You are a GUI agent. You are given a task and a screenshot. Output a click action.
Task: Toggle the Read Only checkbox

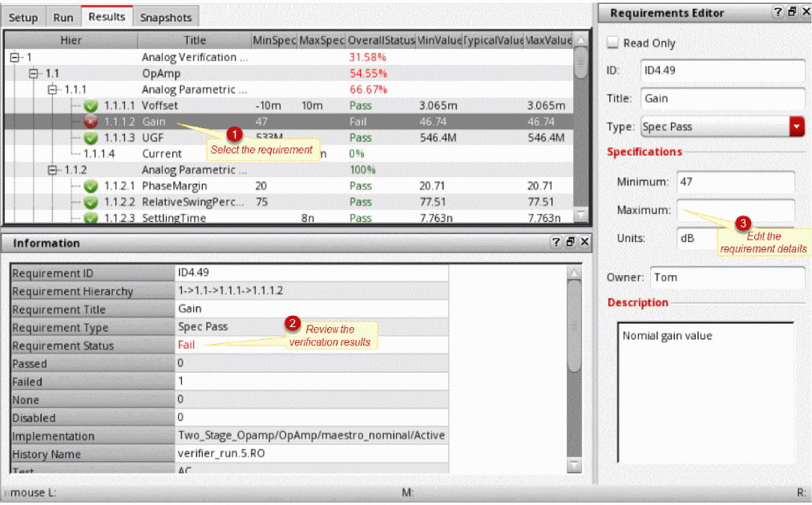pyautogui.click(x=612, y=43)
